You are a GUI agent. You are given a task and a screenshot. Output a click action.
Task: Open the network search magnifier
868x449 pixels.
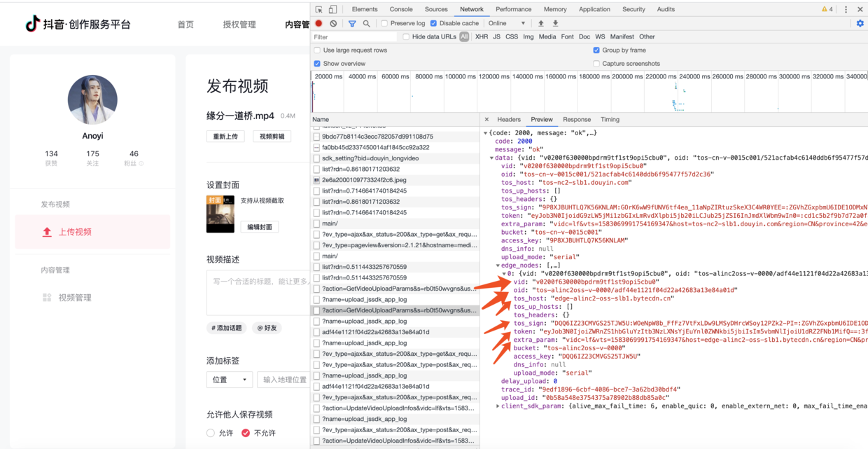366,23
